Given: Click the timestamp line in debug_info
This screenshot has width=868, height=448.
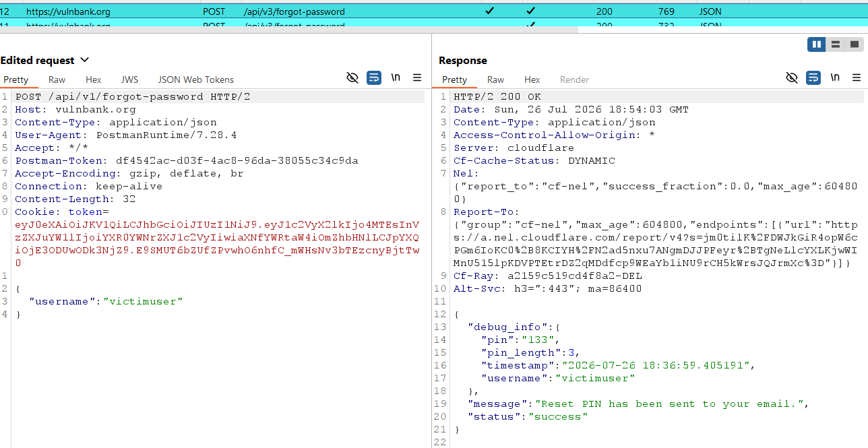Looking at the screenshot, I should [619, 365].
